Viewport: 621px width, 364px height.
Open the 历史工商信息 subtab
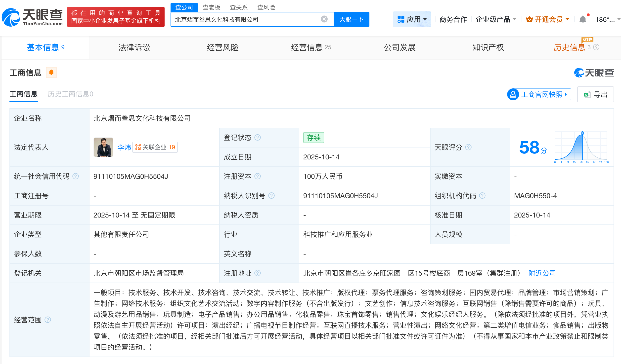point(70,94)
